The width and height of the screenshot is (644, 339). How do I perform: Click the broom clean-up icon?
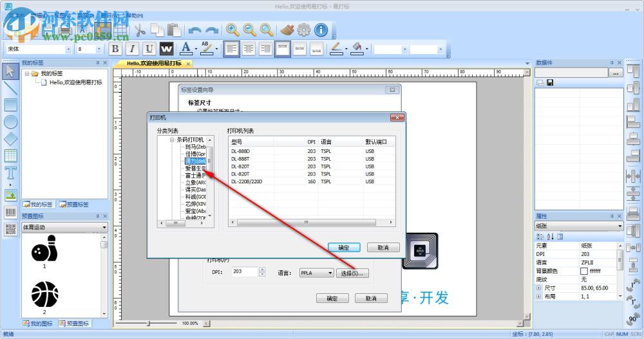click(x=287, y=30)
